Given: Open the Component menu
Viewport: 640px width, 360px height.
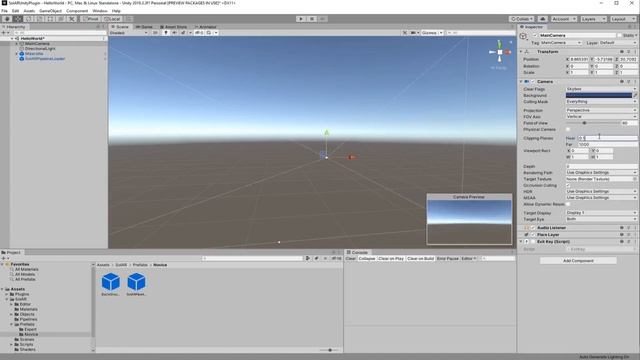Looking at the screenshot, I should tap(77, 11).
